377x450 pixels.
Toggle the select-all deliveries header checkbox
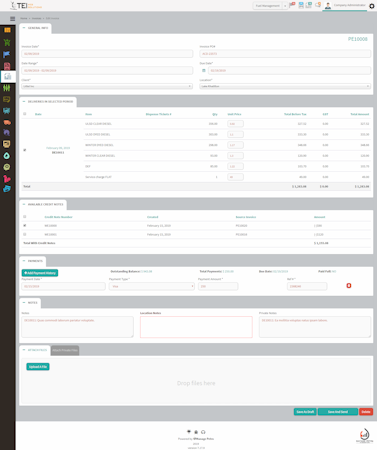point(24,114)
